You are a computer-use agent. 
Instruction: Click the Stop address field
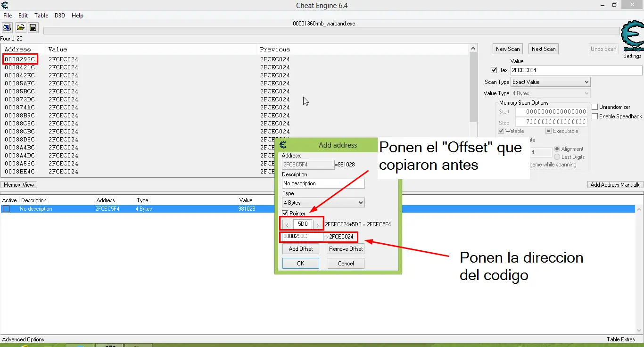coord(551,122)
